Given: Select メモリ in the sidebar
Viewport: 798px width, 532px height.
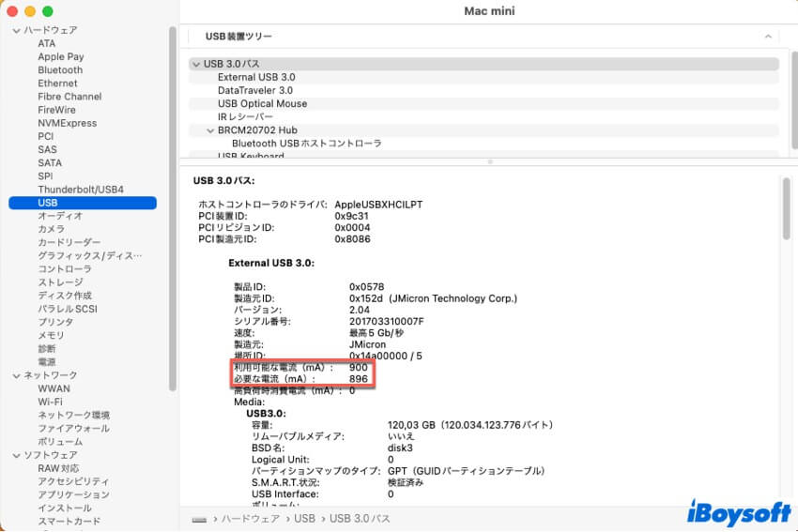Looking at the screenshot, I should 51,335.
